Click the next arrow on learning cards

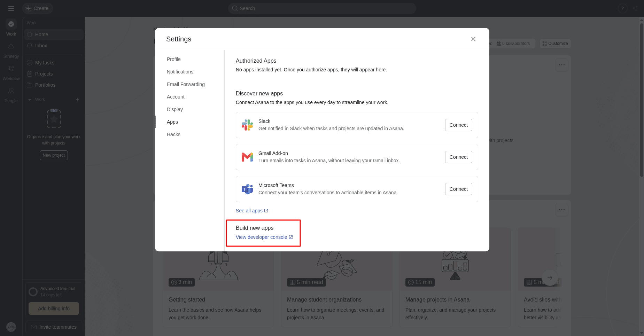[550, 278]
